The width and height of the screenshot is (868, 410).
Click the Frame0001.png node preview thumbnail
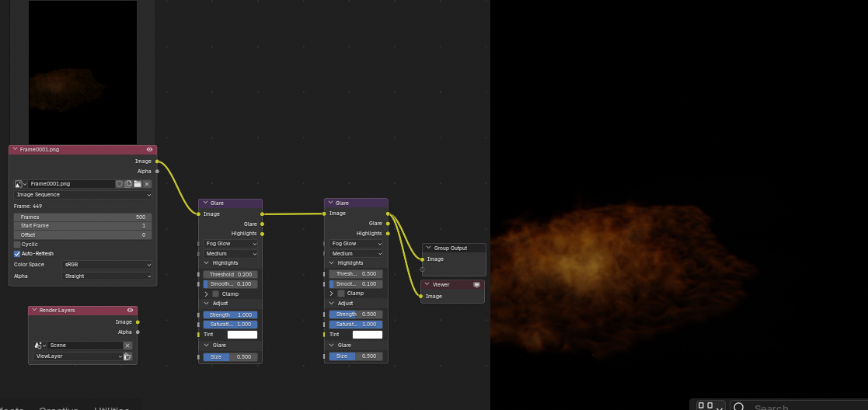coord(83,72)
